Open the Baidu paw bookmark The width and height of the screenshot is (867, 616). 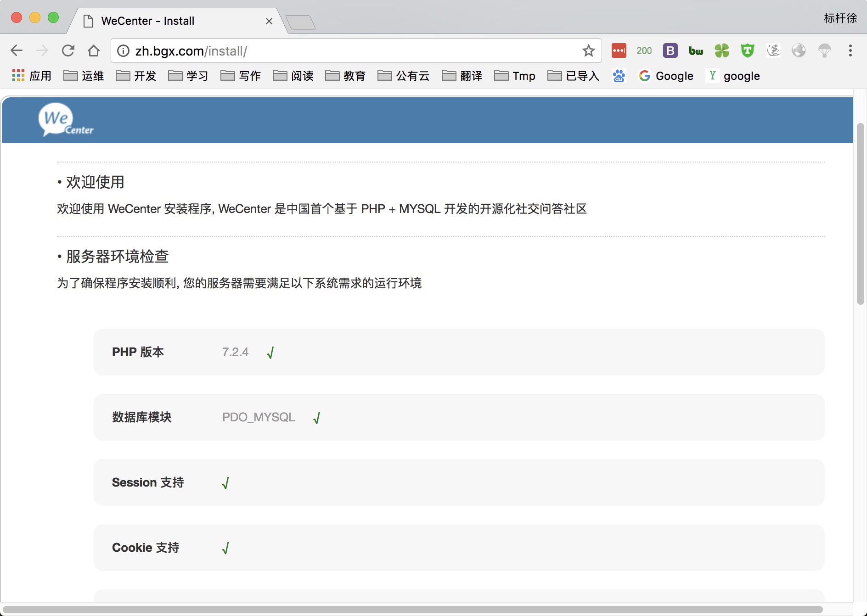[619, 76]
